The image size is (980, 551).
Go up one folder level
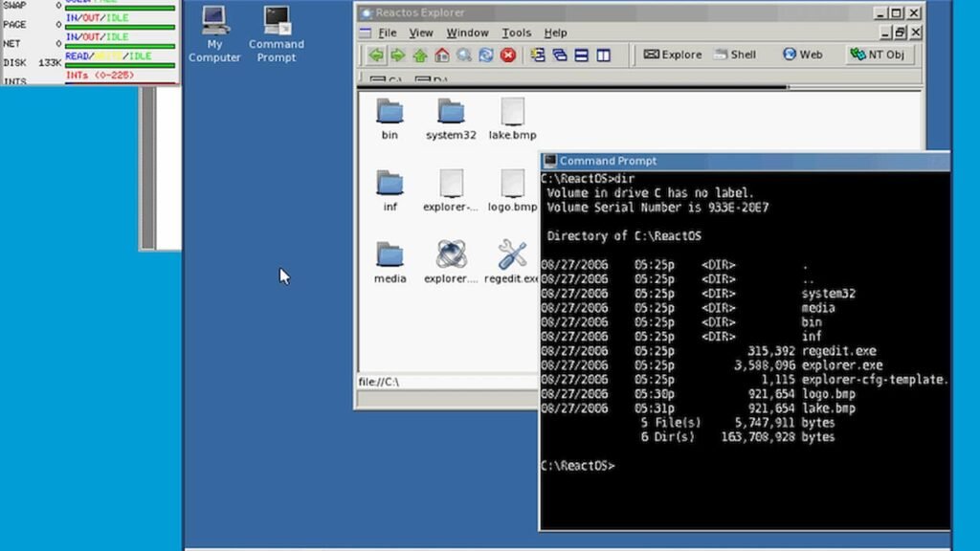(420, 55)
